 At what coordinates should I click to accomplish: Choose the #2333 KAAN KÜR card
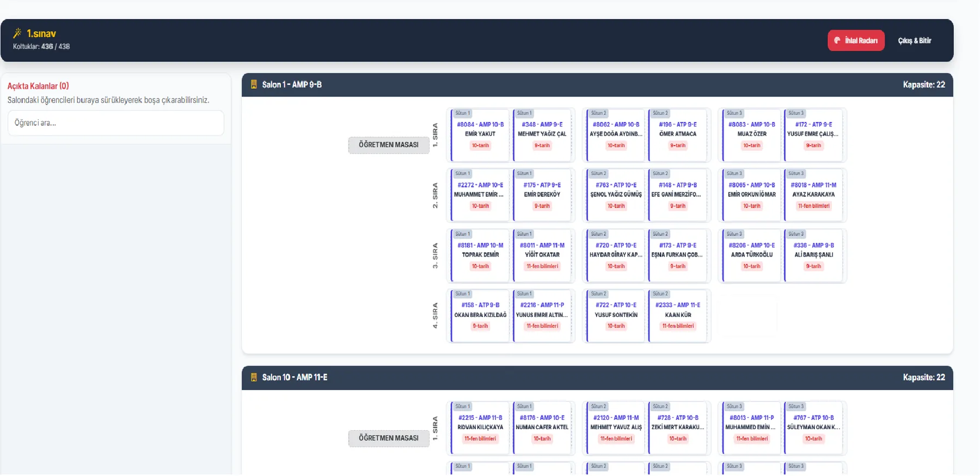click(x=678, y=316)
